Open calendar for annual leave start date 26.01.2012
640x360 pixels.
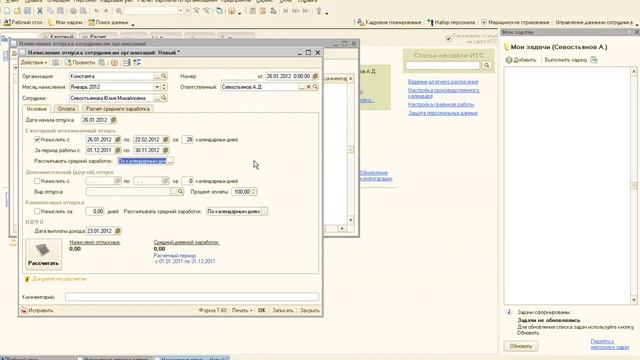[x=118, y=140]
